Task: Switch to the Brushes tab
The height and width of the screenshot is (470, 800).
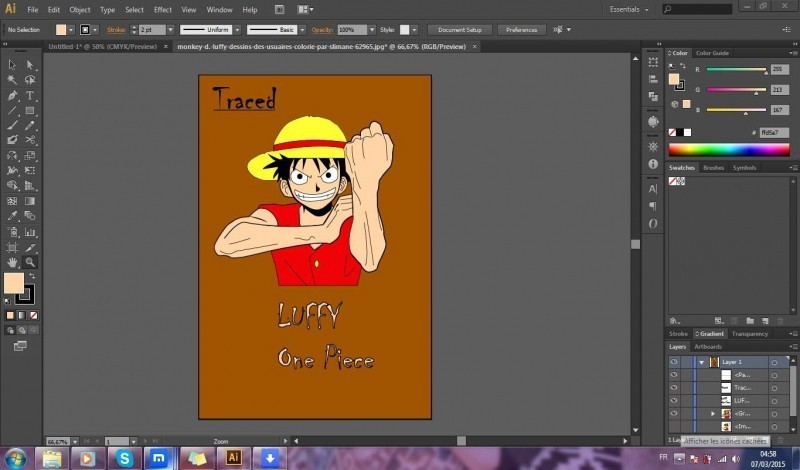Action: (713, 167)
